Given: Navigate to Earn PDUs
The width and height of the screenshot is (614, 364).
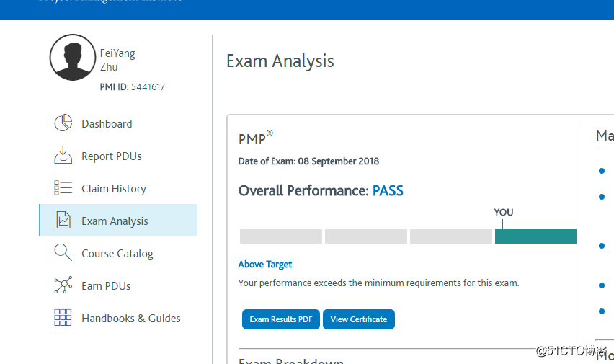Looking at the screenshot, I should pos(118,285).
